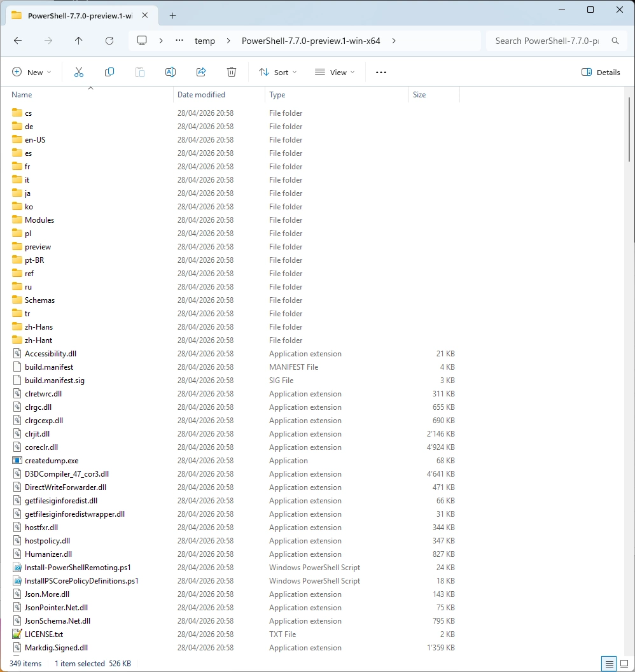Click the Cut scissors icon

pos(79,73)
